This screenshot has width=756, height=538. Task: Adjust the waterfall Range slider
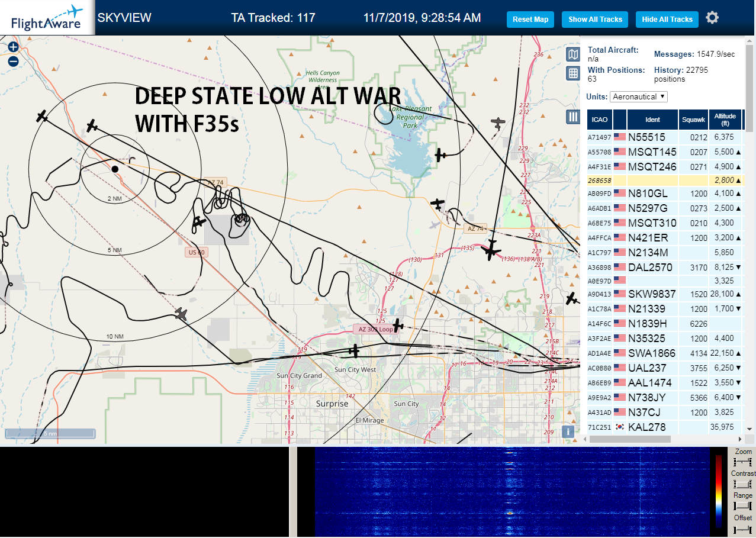tap(742, 506)
